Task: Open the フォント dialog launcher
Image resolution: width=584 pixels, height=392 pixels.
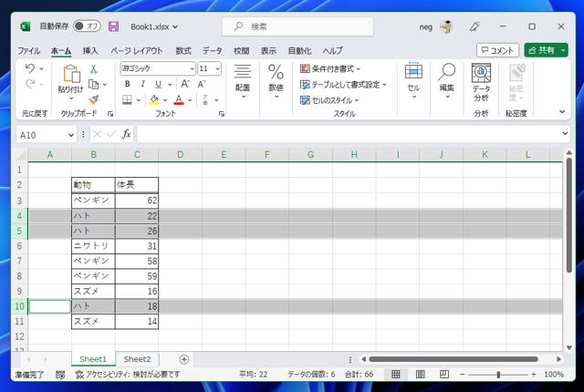Action: click(x=222, y=114)
